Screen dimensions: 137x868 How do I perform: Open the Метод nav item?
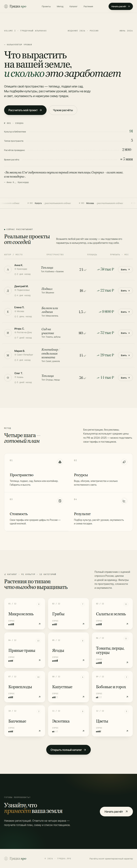(x=60, y=6)
